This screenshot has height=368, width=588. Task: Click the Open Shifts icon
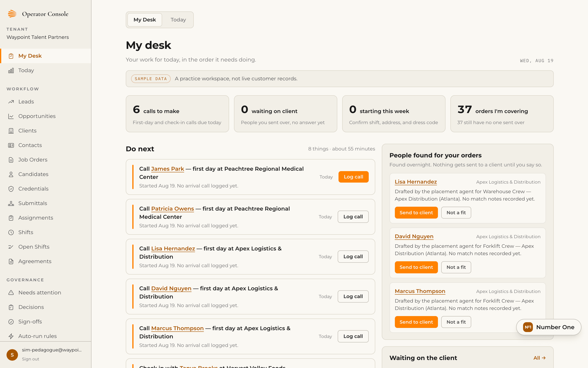[11, 247]
